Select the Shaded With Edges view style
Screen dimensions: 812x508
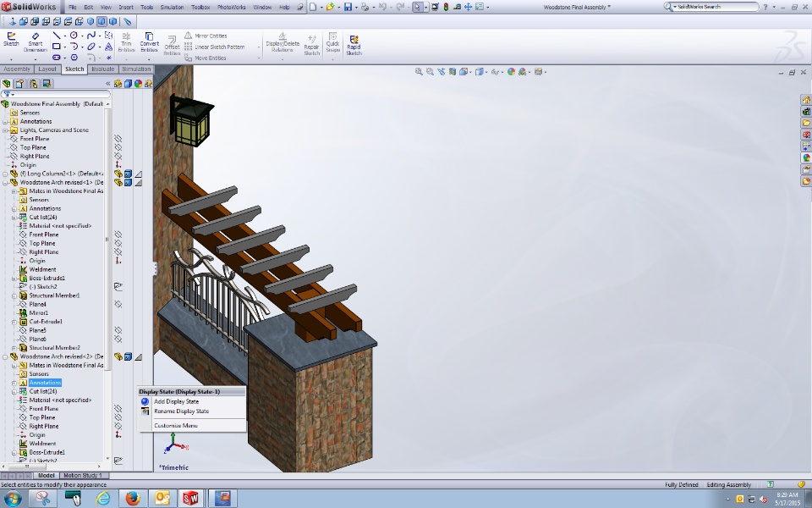101,21
